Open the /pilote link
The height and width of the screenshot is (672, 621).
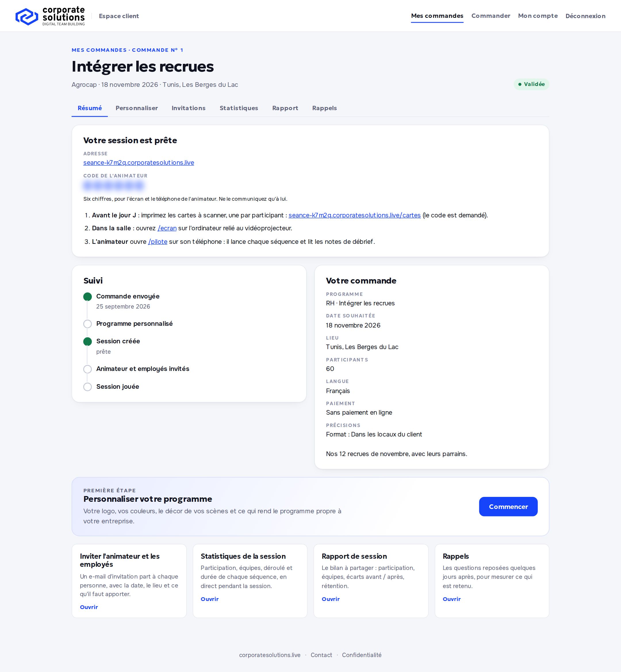(158, 242)
